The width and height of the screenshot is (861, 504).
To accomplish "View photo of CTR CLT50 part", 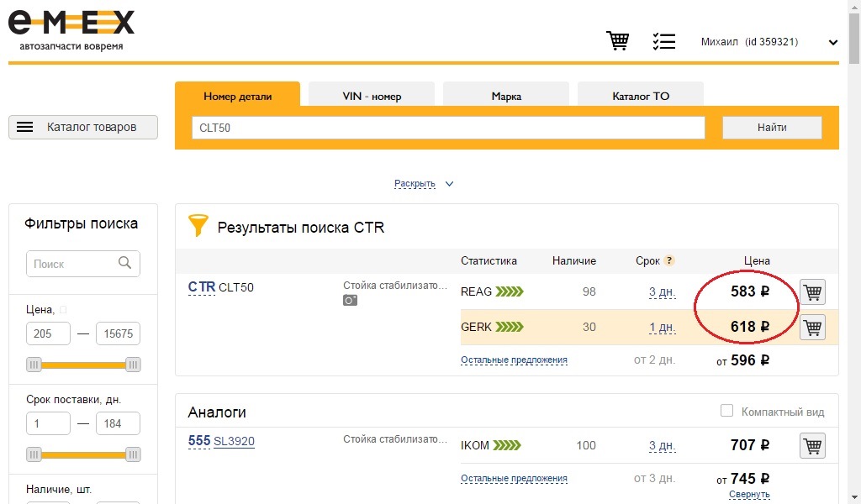I will [350, 300].
